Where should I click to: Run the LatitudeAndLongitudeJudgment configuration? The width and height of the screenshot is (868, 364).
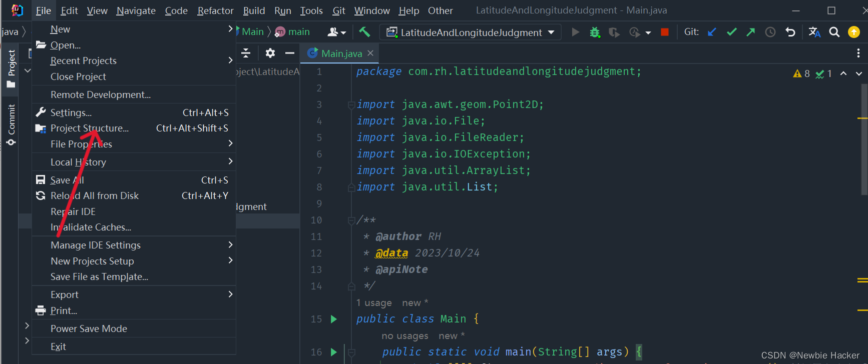click(575, 32)
